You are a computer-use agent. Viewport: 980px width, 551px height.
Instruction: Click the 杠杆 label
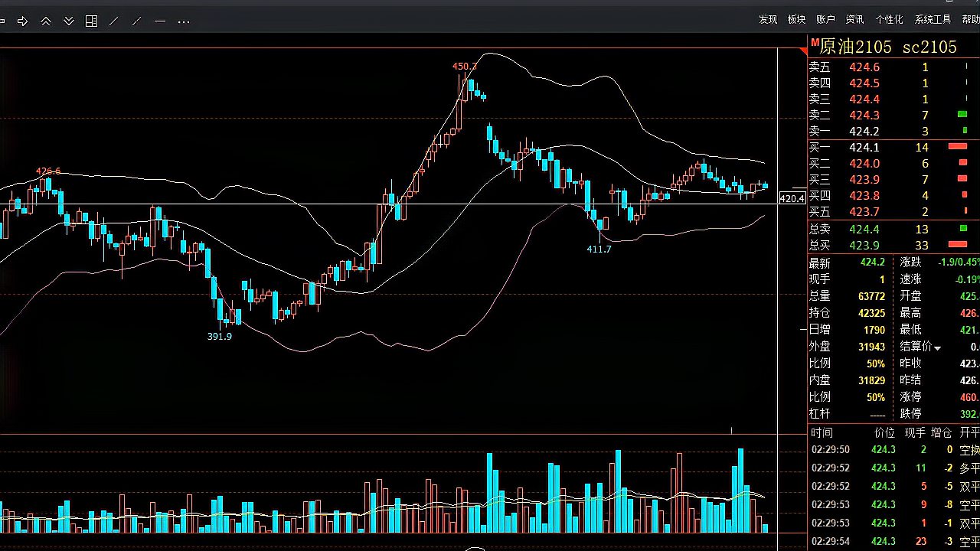click(x=819, y=414)
